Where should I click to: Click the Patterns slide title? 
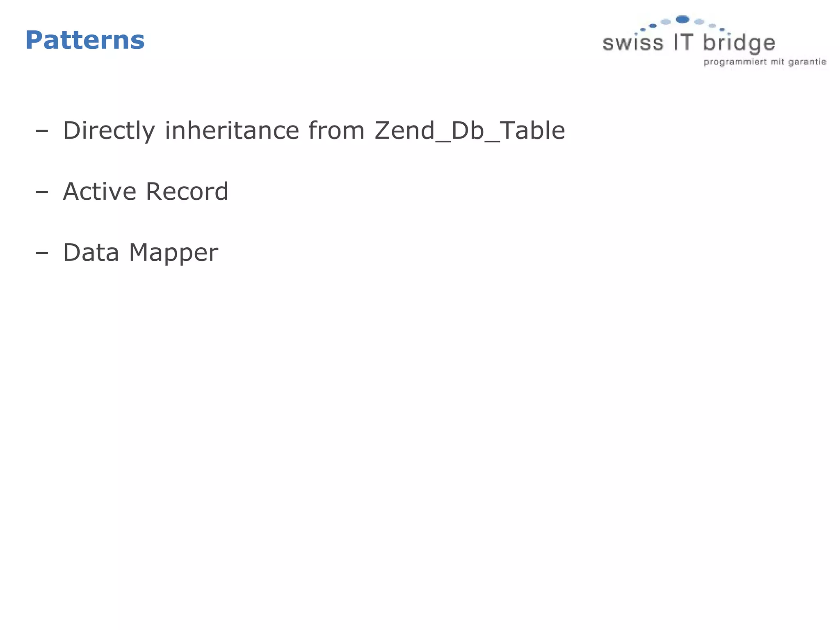point(85,40)
